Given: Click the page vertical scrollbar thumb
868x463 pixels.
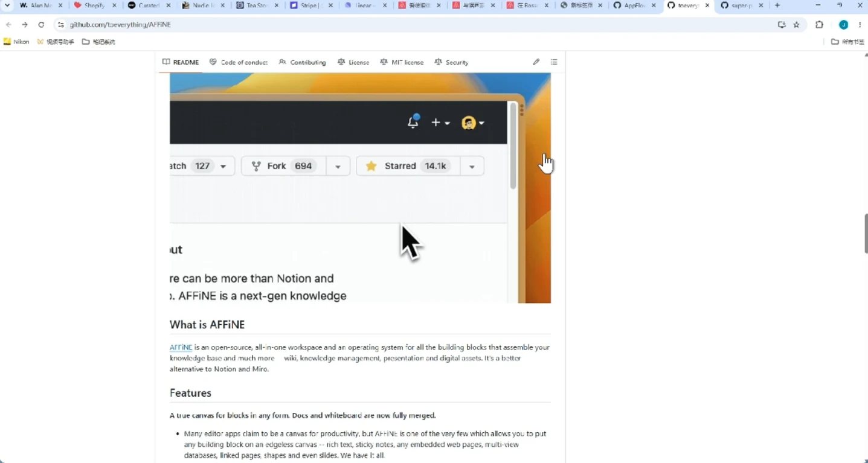Looking at the screenshot, I should 866,234.
